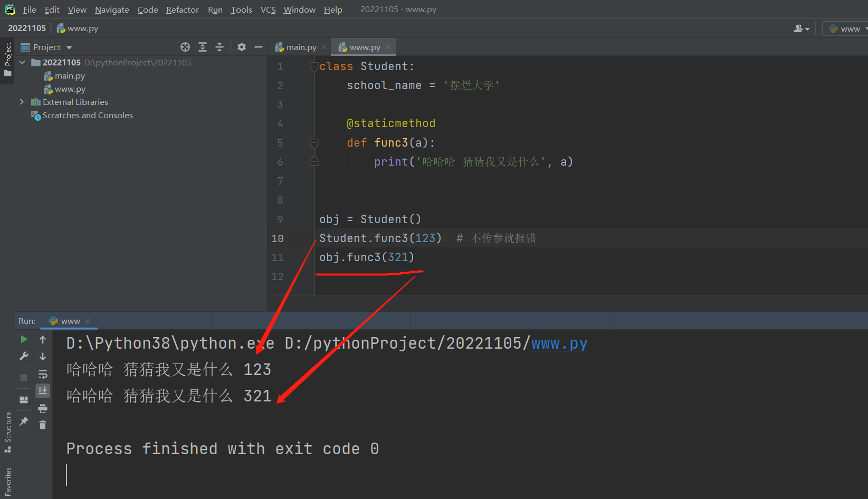Click Expand All in Project panel
Viewport: 868px width, 499px height.
click(203, 47)
